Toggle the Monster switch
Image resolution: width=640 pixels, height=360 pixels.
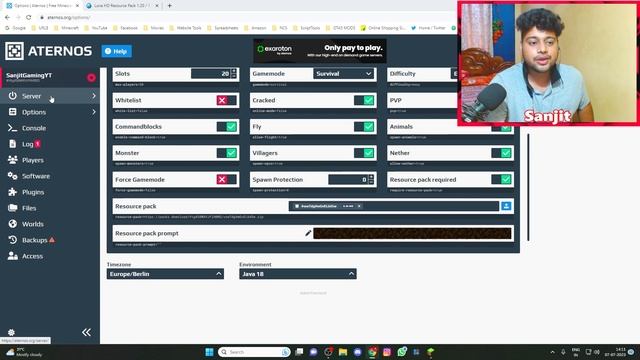(x=227, y=153)
